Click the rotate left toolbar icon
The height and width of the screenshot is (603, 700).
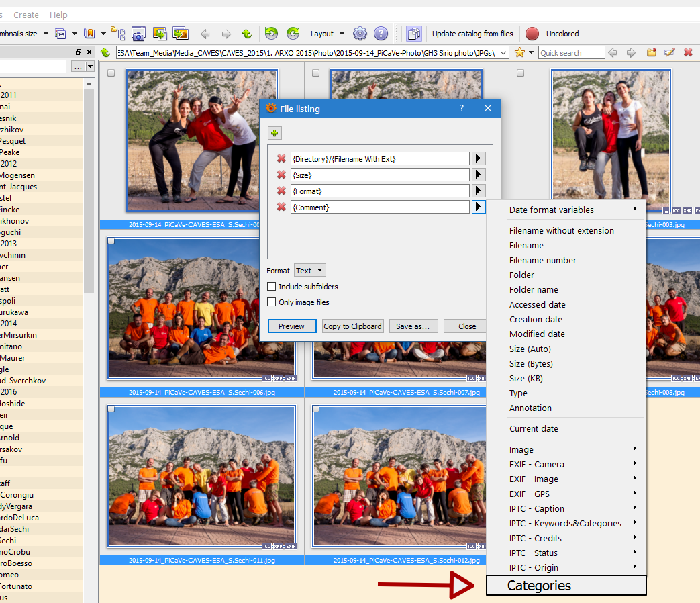tap(271, 34)
